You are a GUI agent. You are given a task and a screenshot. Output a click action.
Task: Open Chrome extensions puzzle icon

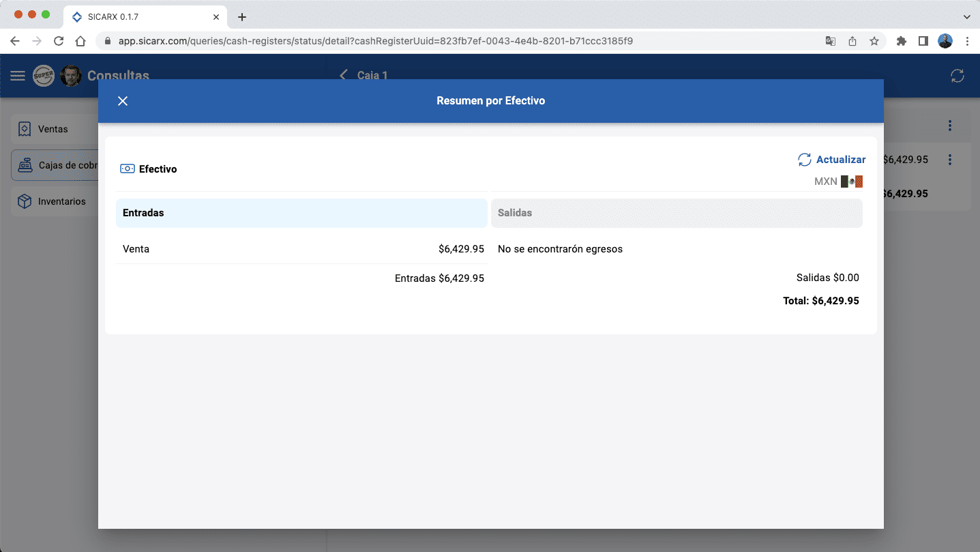901,41
